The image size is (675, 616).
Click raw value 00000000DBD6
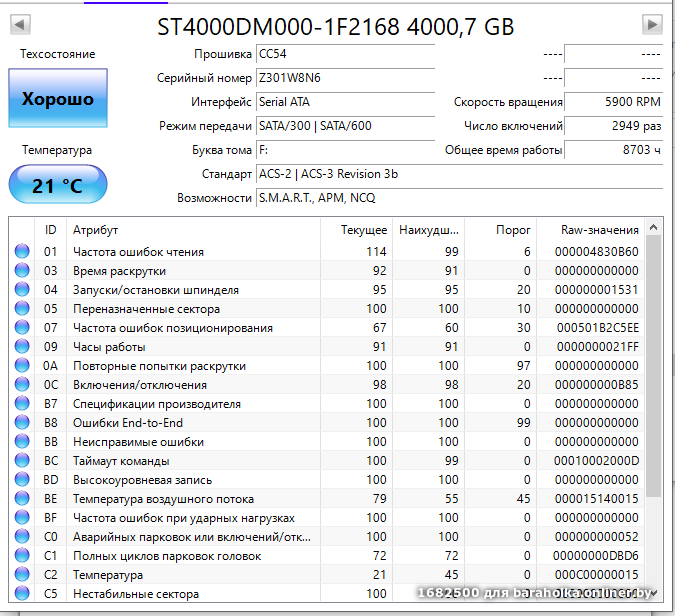596,556
